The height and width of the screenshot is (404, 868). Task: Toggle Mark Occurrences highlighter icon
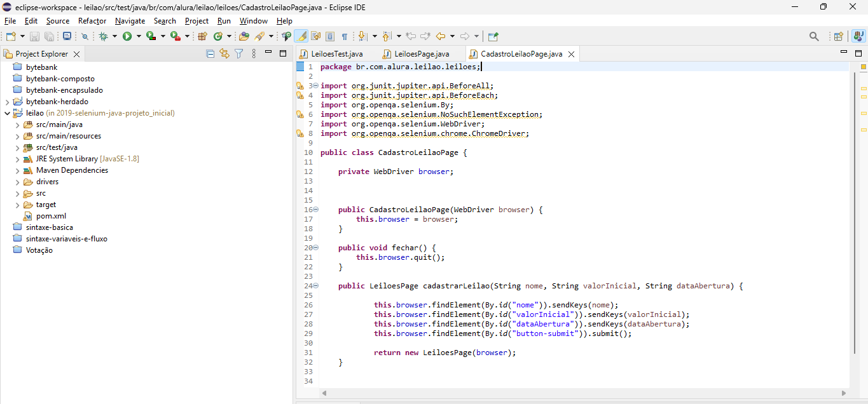coord(301,36)
